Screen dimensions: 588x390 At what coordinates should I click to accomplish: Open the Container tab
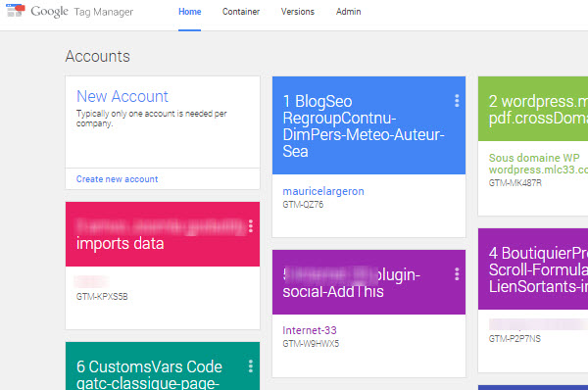point(241,12)
